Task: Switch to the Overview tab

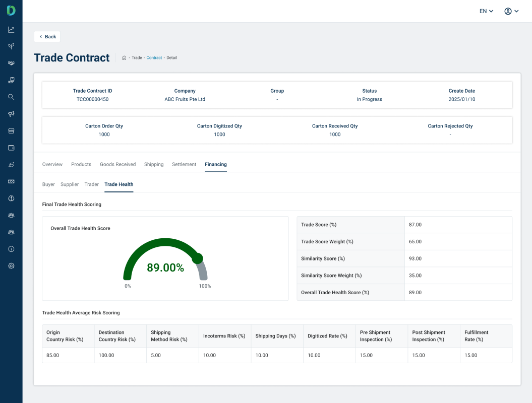Action: coord(52,164)
